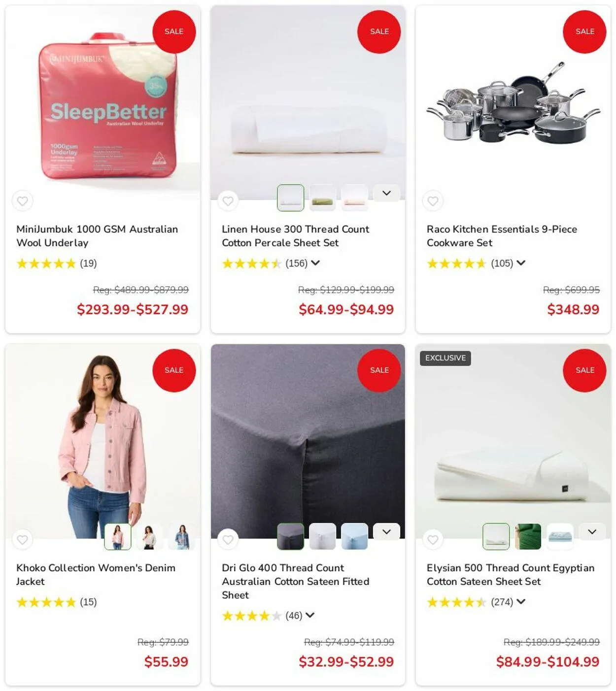Expand more colours for Linen House sheets
Image resolution: width=616 pixels, height=691 pixels.
(386, 193)
